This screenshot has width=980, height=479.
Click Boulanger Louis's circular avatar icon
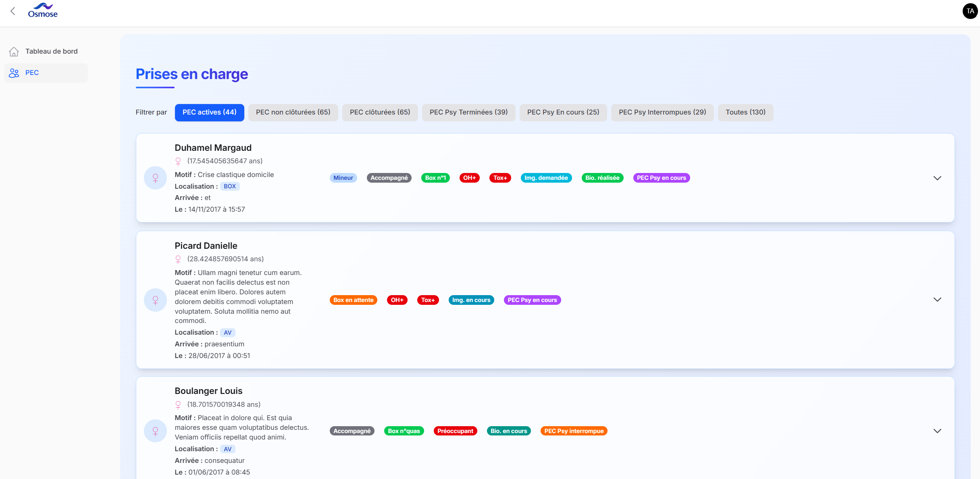coord(155,431)
